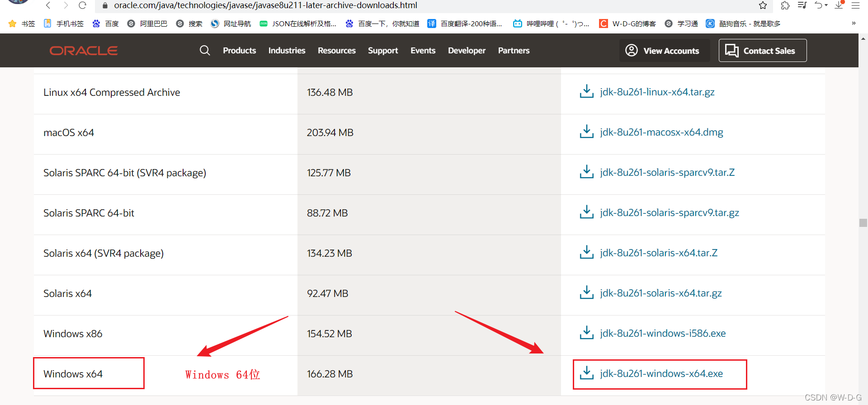Open the 百度 bookmark
This screenshot has width=868, height=405.
coord(105,24)
